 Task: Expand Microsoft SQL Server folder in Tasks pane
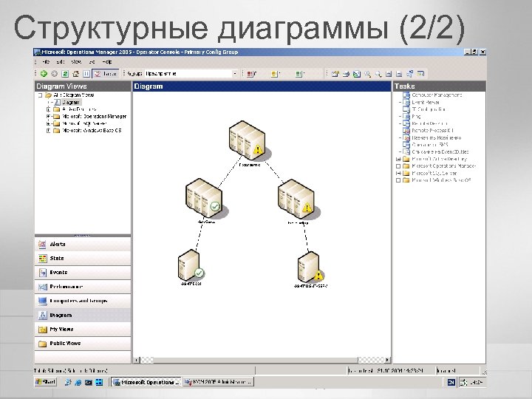(399, 174)
